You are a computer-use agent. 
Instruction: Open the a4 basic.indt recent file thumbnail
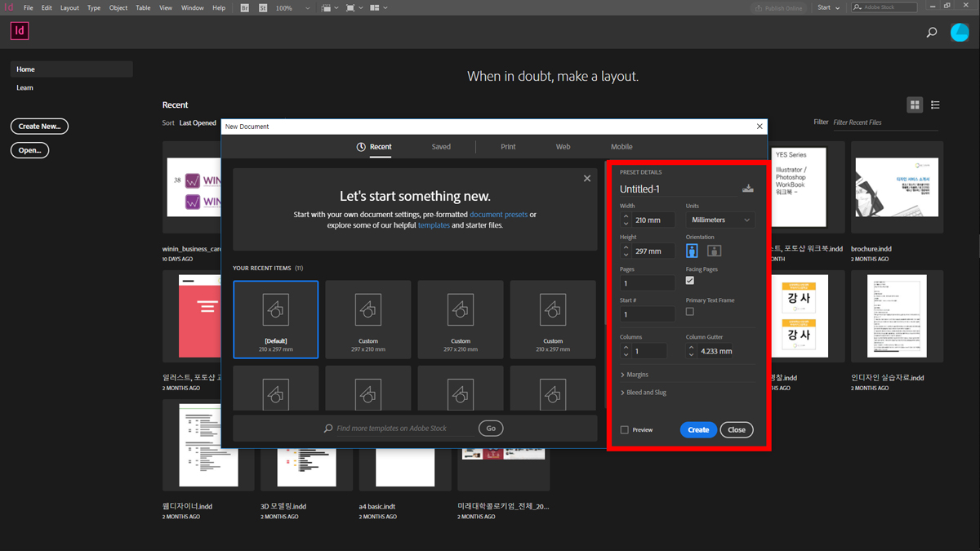point(405,468)
